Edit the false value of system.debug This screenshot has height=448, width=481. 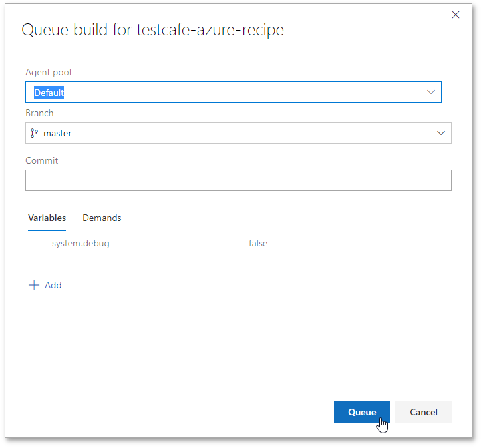click(x=258, y=244)
